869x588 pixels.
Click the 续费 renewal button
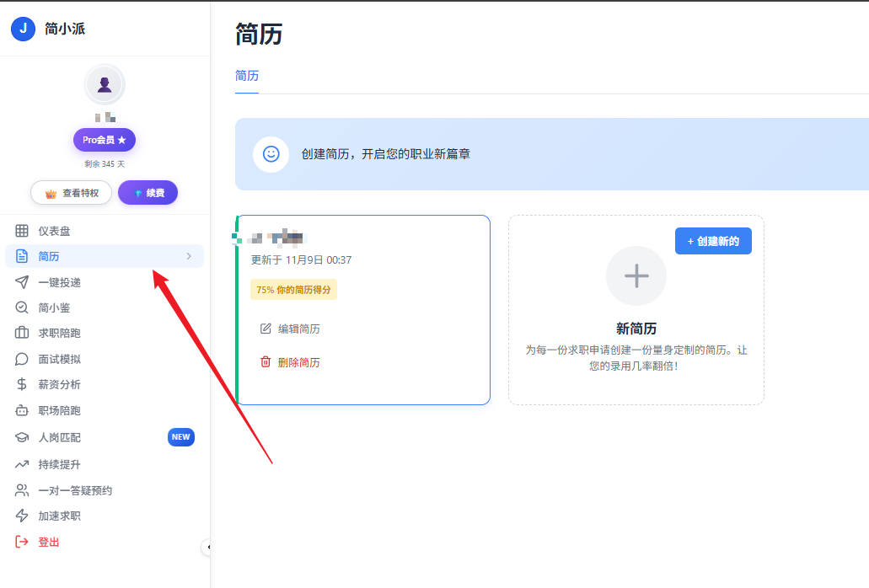tap(148, 192)
